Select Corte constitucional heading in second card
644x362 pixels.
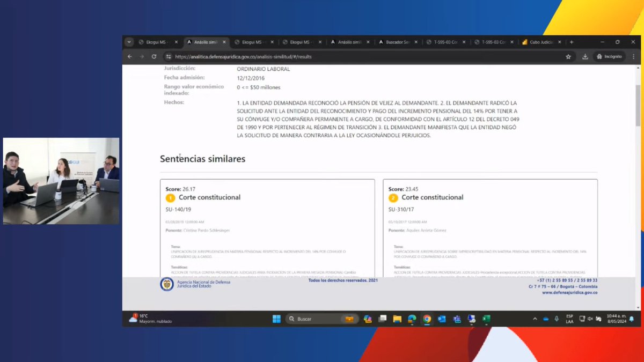pos(432,197)
